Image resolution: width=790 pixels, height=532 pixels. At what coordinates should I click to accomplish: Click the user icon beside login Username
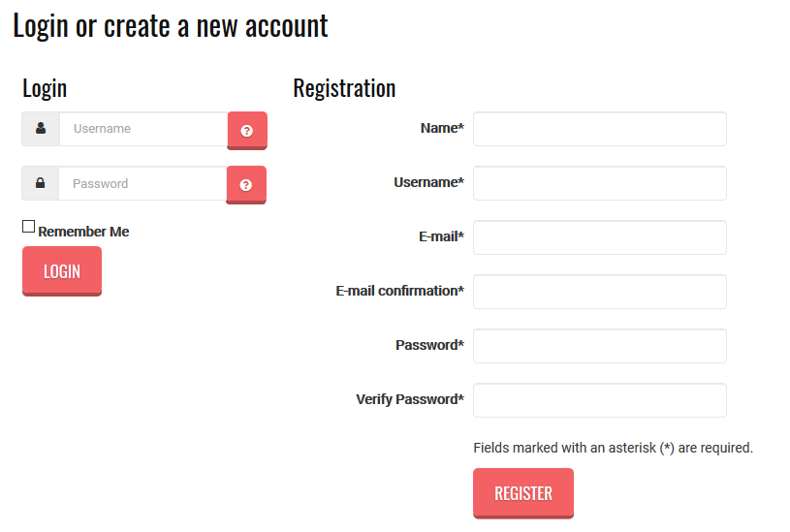pyautogui.click(x=41, y=129)
